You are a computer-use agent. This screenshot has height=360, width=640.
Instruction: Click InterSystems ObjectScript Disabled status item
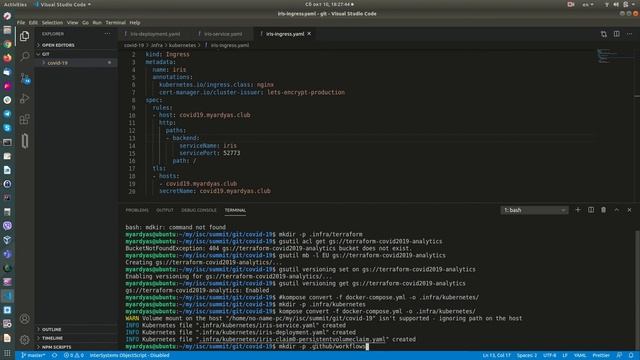point(129,356)
